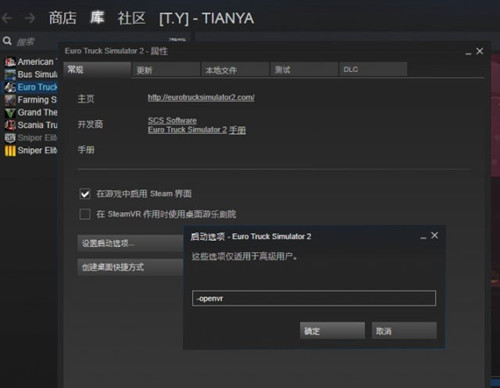Click the greyed-out Sniper Elite icon
Image resolution: width=500 pixels, height=388 pixels.
pos(10,138)
